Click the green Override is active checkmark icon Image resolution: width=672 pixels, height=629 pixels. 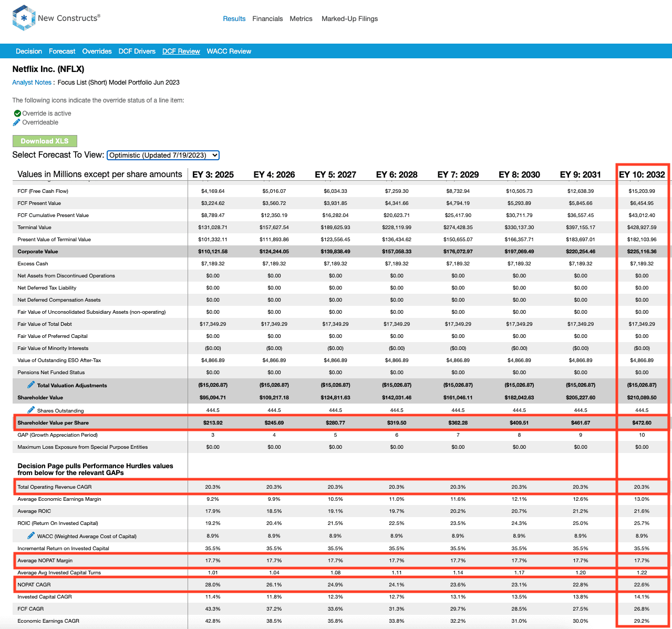17,114
